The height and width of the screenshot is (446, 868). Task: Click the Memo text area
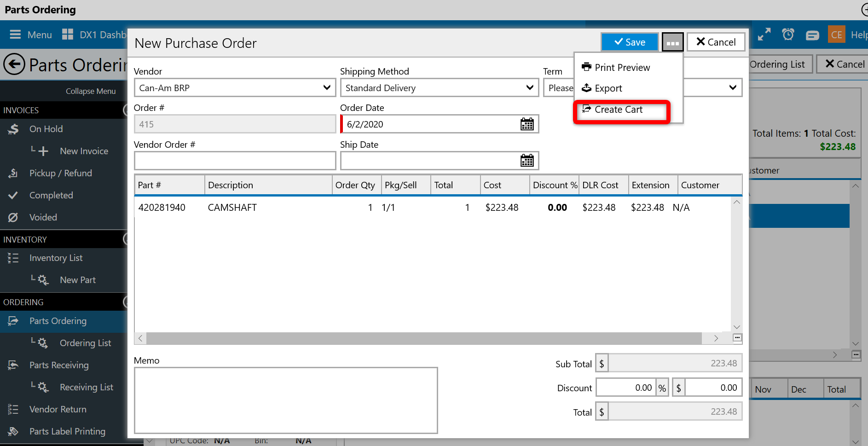coord(286,400)
